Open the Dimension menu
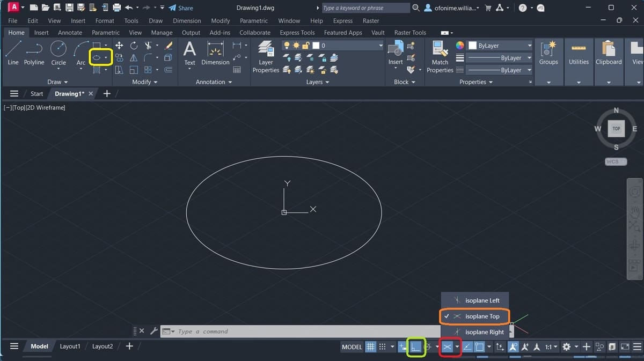This screenshot has height=361, width=644. 187,21
